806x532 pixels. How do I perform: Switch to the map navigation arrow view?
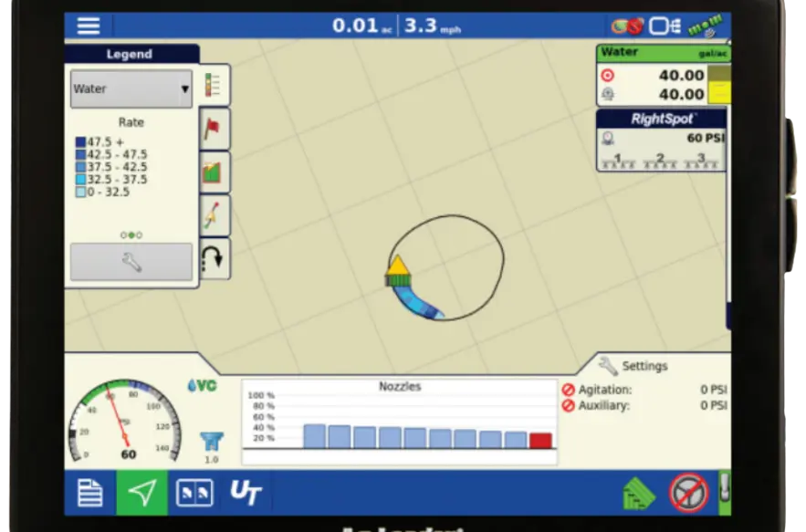(141, 494)
